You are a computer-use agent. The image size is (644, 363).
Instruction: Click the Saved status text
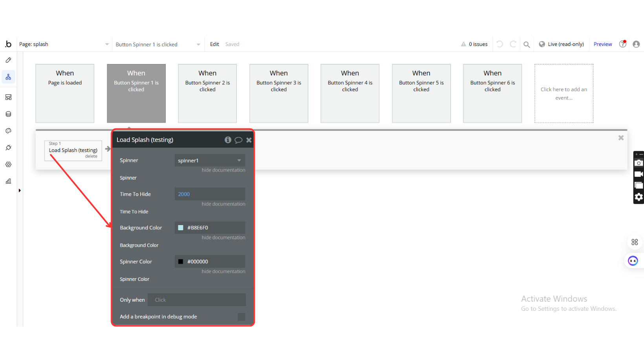[x=232, y=44]
